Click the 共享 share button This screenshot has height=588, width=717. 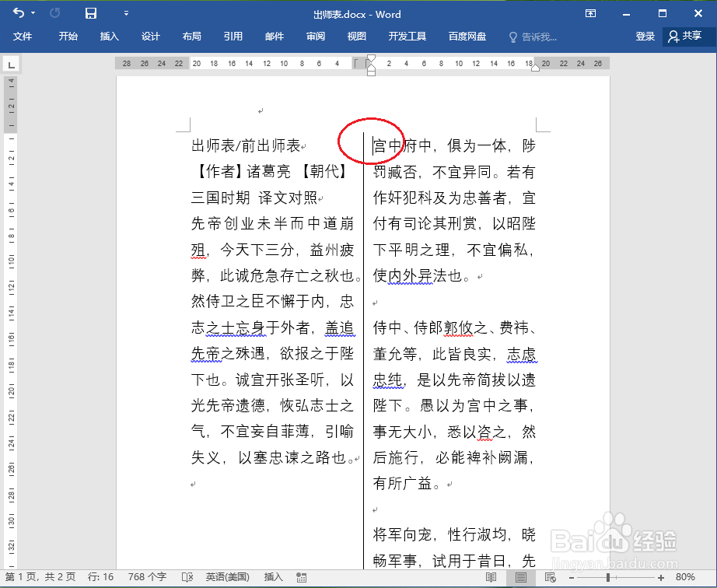click(684, 37)
